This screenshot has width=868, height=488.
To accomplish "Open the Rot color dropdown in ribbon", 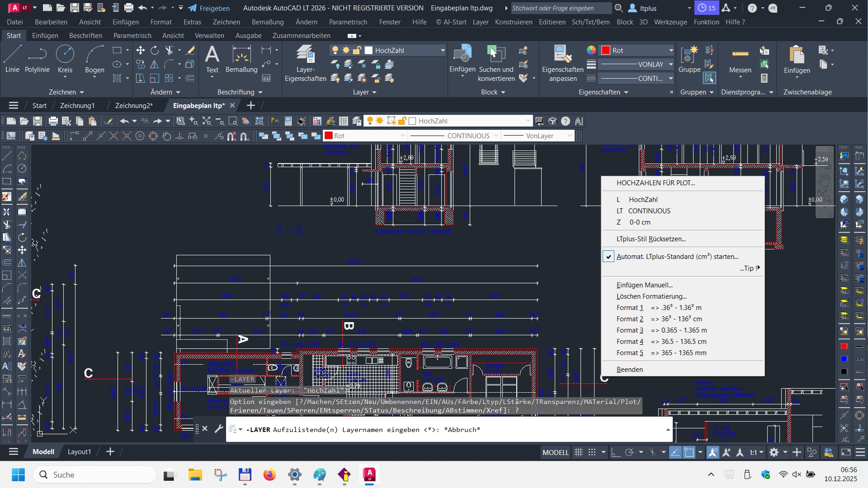I will [671, 50].
